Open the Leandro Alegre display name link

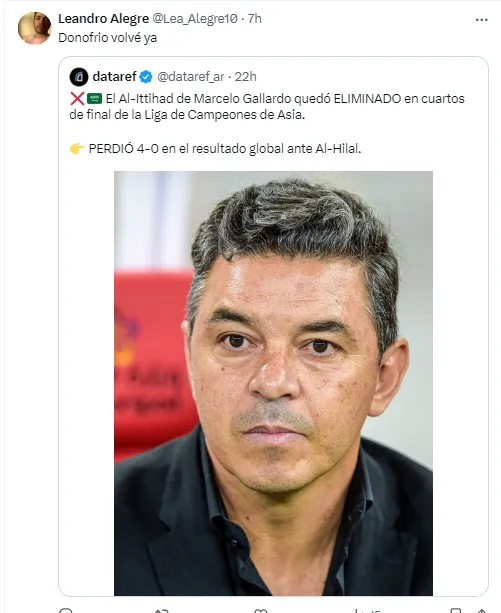tap(104, 18)
